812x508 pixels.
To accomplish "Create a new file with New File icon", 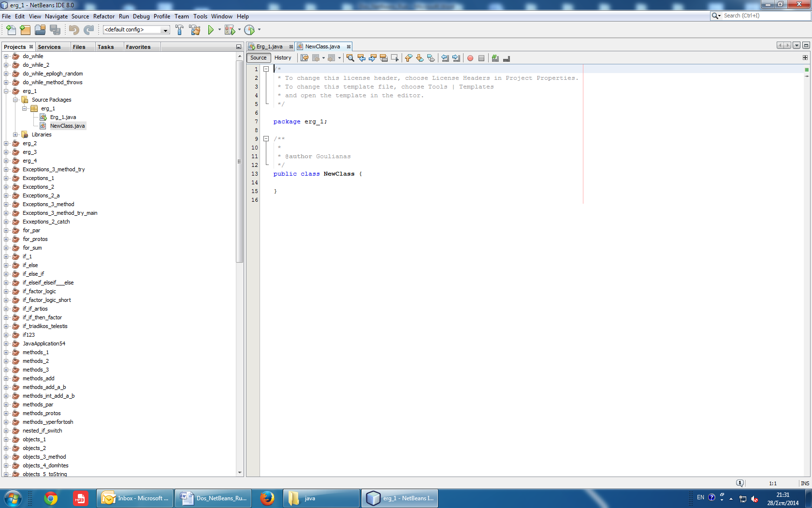I will tap(11, 30).
